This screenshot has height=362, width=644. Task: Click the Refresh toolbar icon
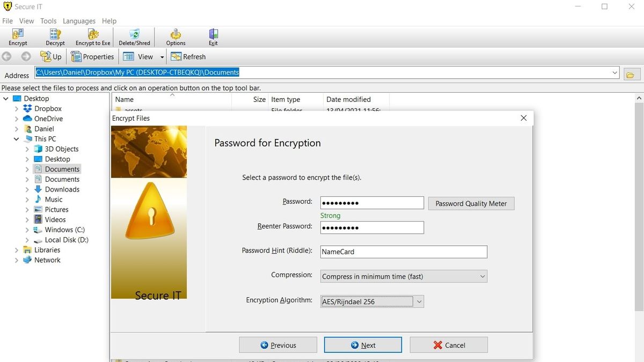tap(188, 56)
